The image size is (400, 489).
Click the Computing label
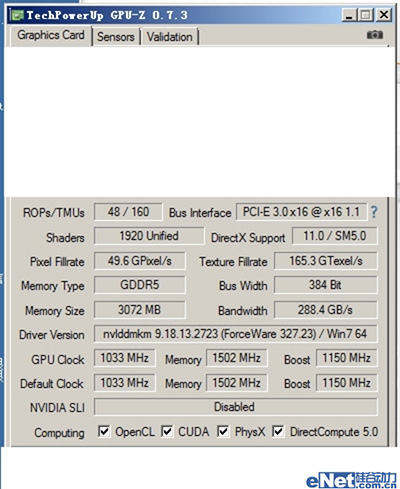[59, 433]
